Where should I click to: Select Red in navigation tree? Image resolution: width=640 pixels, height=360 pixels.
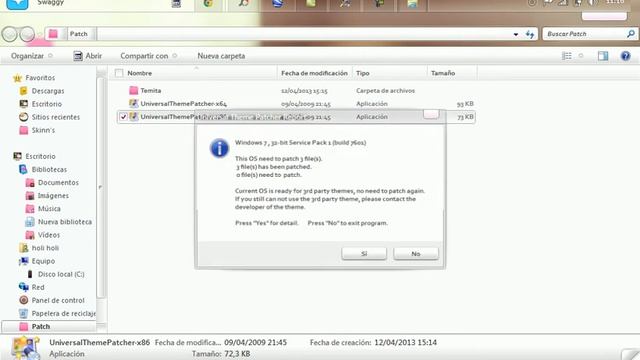coord(38,287)
